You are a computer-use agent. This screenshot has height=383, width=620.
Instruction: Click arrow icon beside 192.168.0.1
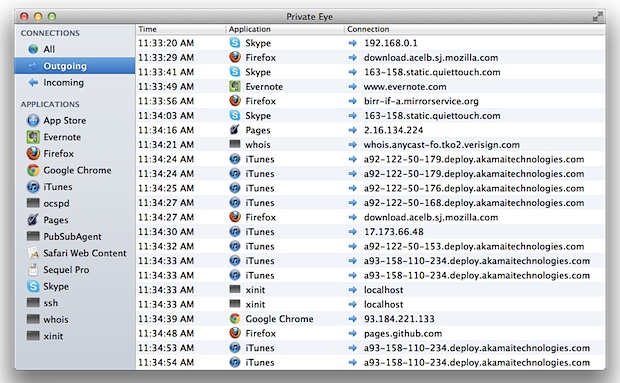352,43
